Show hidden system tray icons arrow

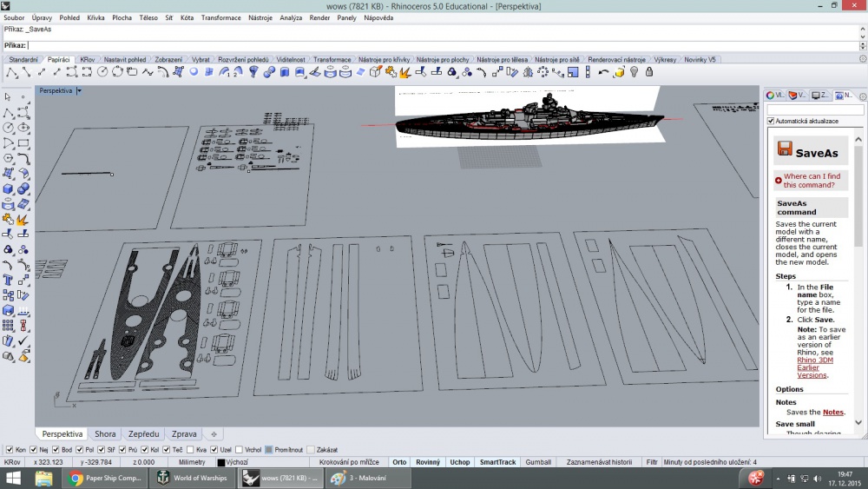tap(779, 478)
